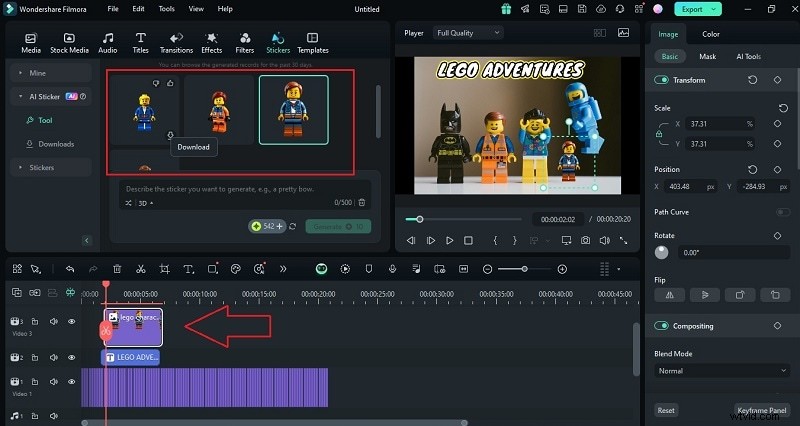Screen dimensions: 800x426
Task: Switch to the AI Tools tab
Action: 748,57
